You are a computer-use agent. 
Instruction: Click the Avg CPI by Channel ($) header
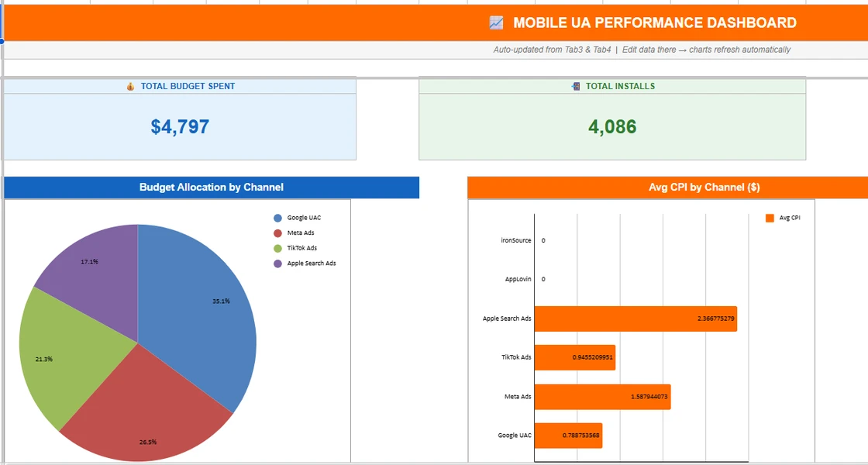click(667, 188)
